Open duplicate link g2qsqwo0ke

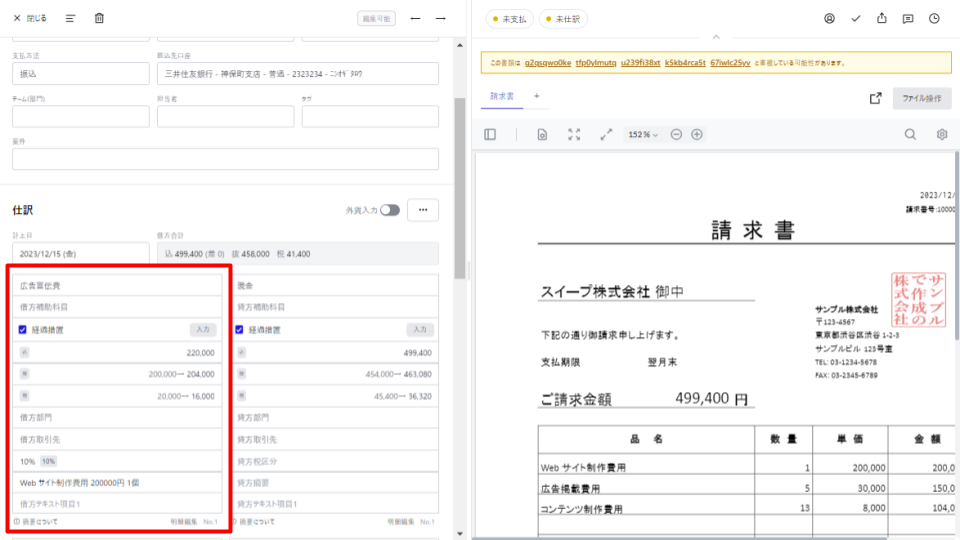(547, 62)
